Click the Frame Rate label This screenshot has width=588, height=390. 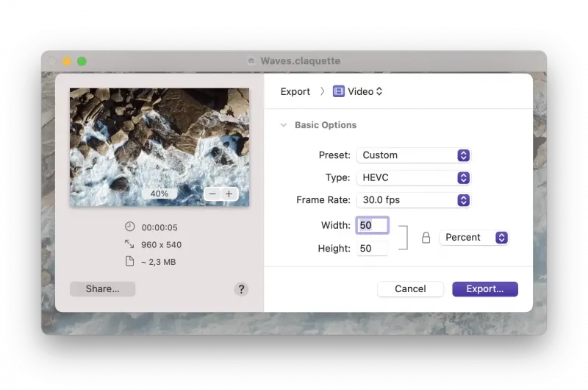click(323, 200)
